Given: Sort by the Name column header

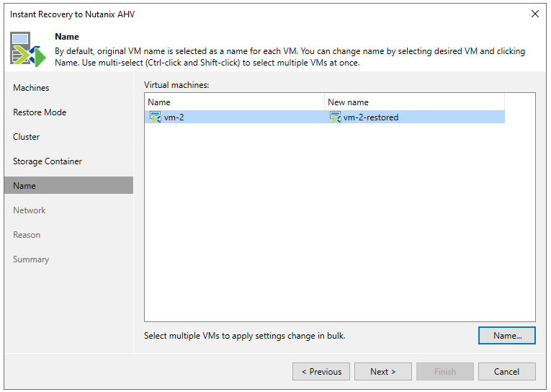Looking at the screenshot, I should [234, 102].
